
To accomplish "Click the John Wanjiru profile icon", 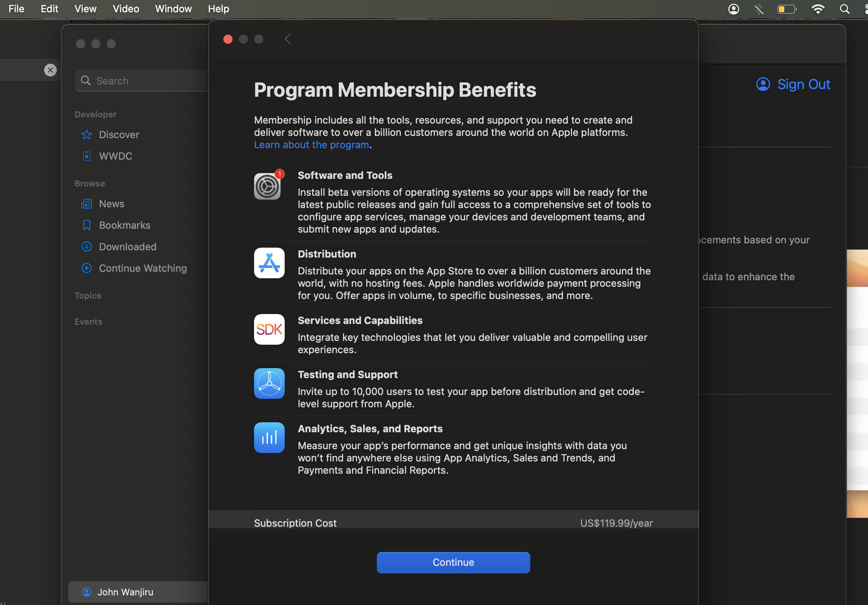I will point(87,592).
